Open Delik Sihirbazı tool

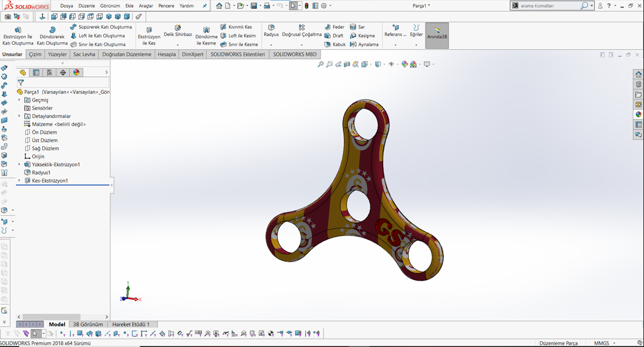(178, 31)
